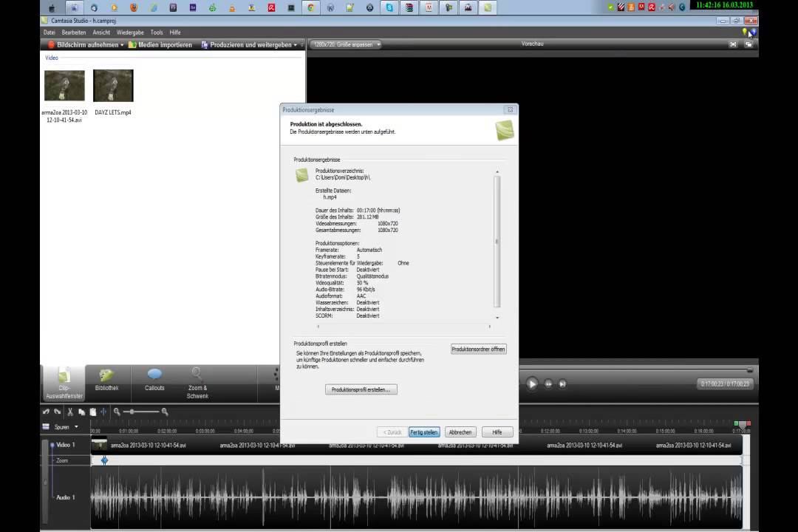Screen dimensions: 798x532
Task: Click the timeline playhead marker
Action: (x=743, y=424)
